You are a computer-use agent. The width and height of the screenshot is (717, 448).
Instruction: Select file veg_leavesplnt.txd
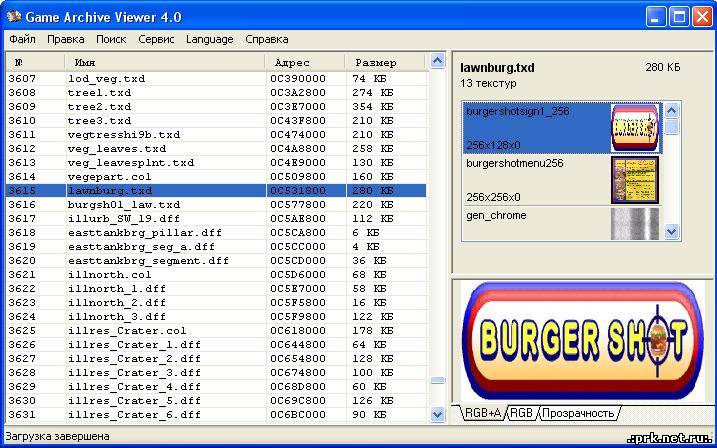coord(131,163)
